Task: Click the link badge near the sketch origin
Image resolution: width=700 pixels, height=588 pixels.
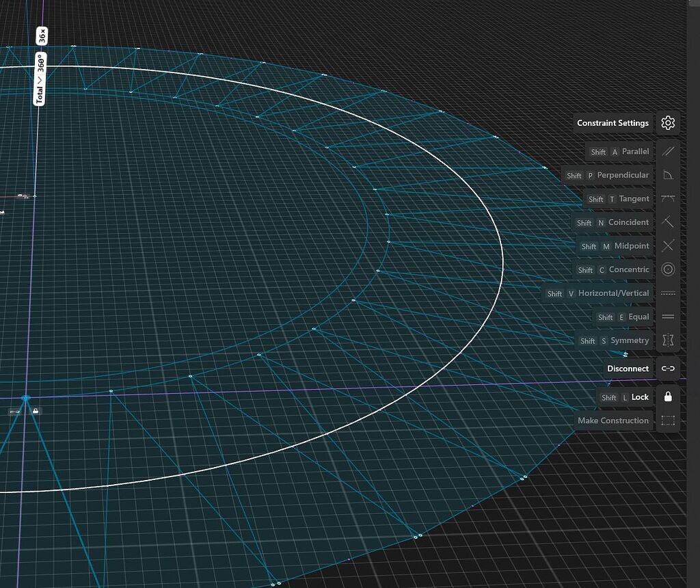Action: coord(14,412)
